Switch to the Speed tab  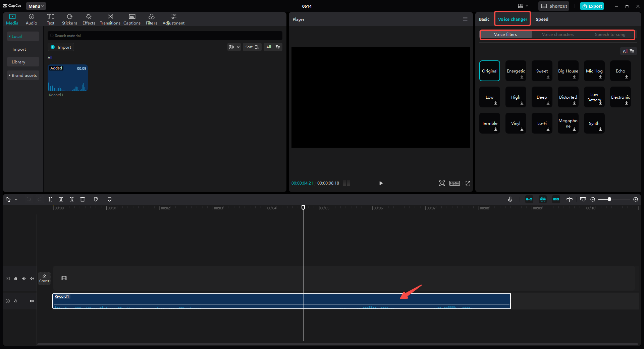[x=542, y=19]
